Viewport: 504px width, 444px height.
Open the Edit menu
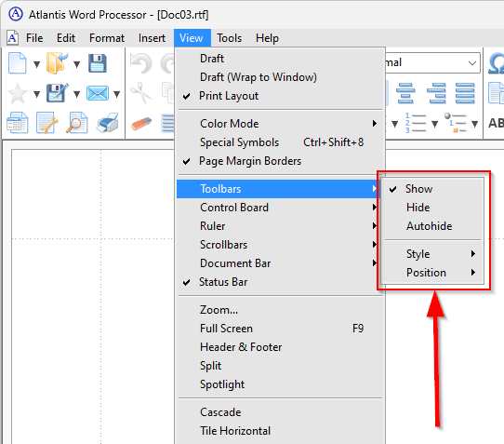66,38
